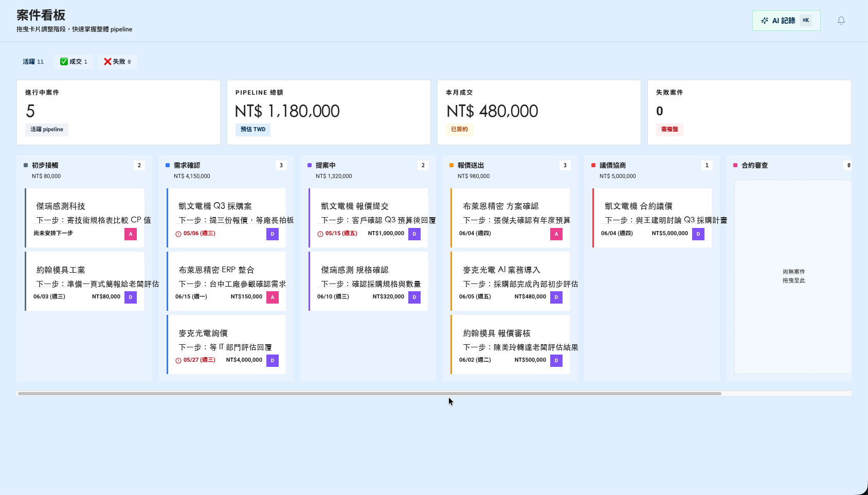Click the 需複盤 tag
The width and height of the screenshot is (868, 495).
point(670,130)
